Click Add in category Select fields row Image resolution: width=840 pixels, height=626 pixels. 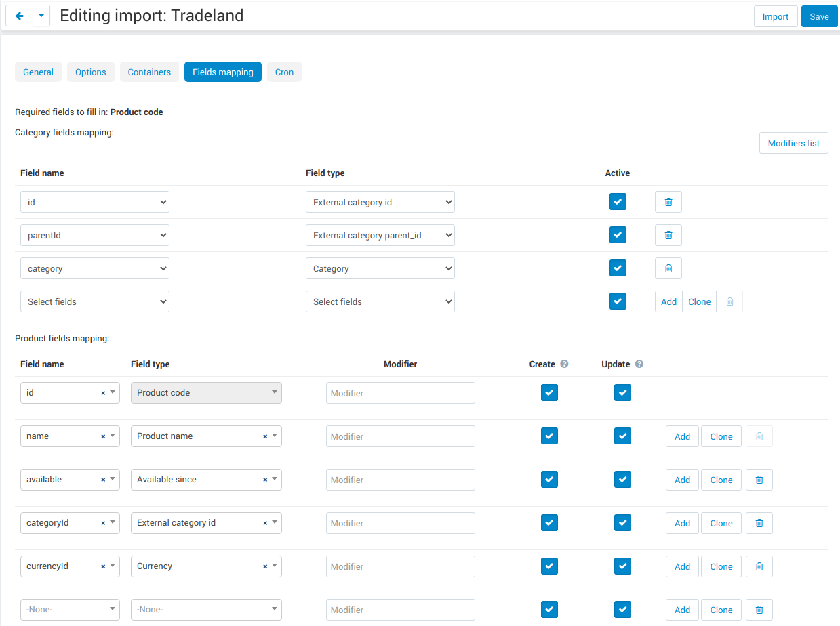(x=668, y=301)
